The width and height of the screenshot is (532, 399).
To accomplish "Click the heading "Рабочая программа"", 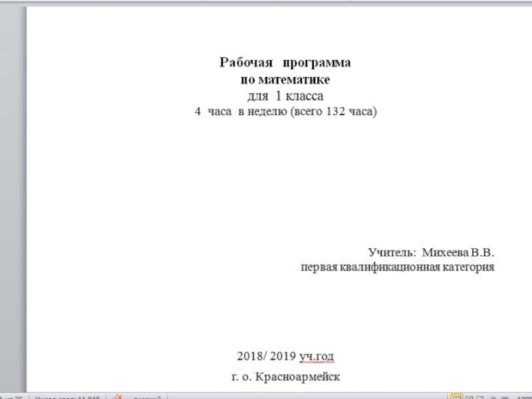I will coord(285,63).
